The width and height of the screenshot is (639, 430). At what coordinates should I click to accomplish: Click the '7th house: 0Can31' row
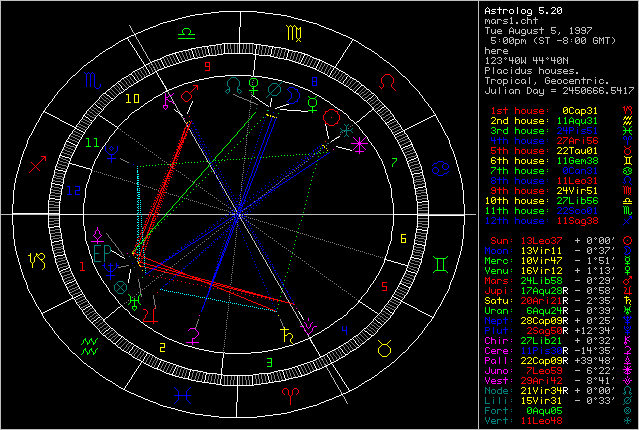562,171
